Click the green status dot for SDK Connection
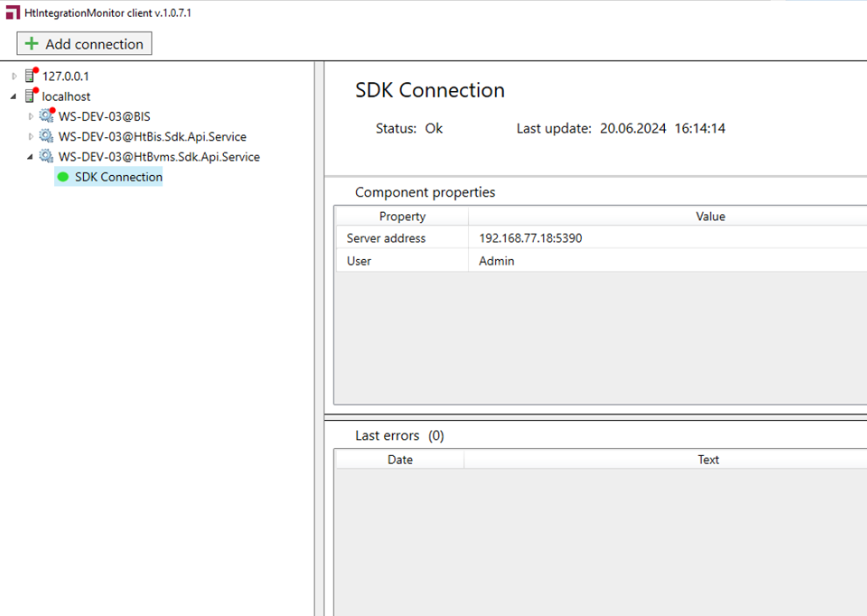This screenshot has width=867, height=616. [63, 177]
